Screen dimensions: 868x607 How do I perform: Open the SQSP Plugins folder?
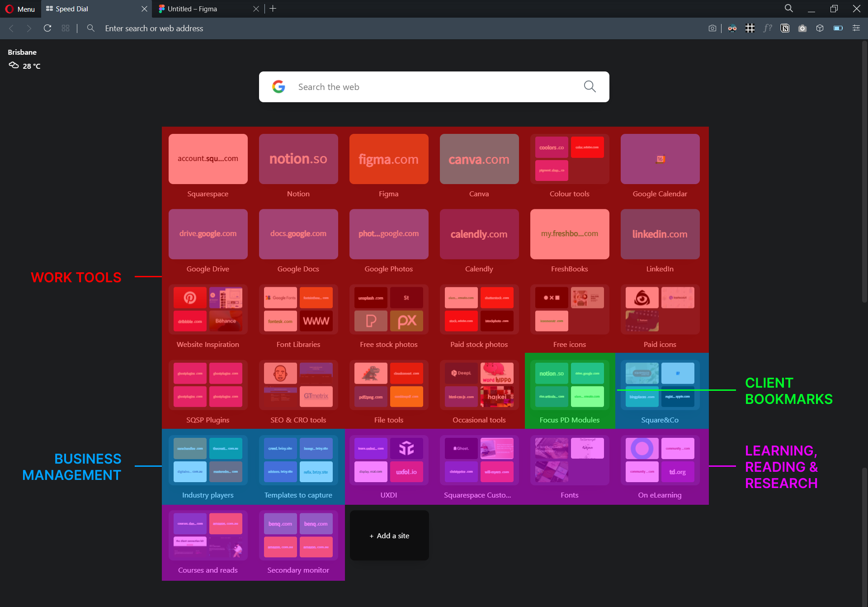point(208,385)
